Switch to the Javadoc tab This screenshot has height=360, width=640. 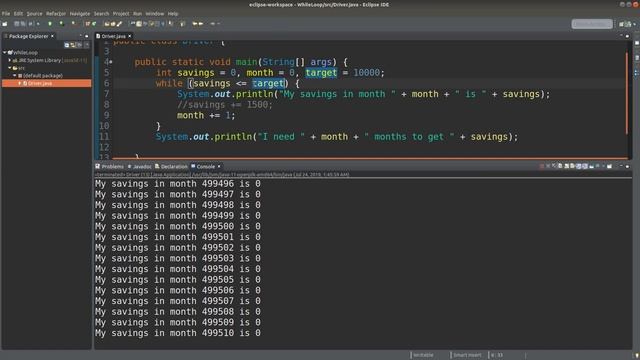(x=140, y=167)
